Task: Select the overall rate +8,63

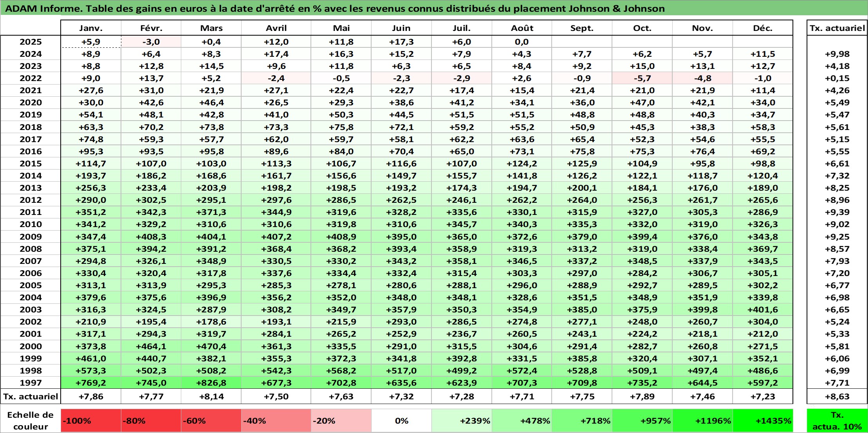Action: [837, 397]
